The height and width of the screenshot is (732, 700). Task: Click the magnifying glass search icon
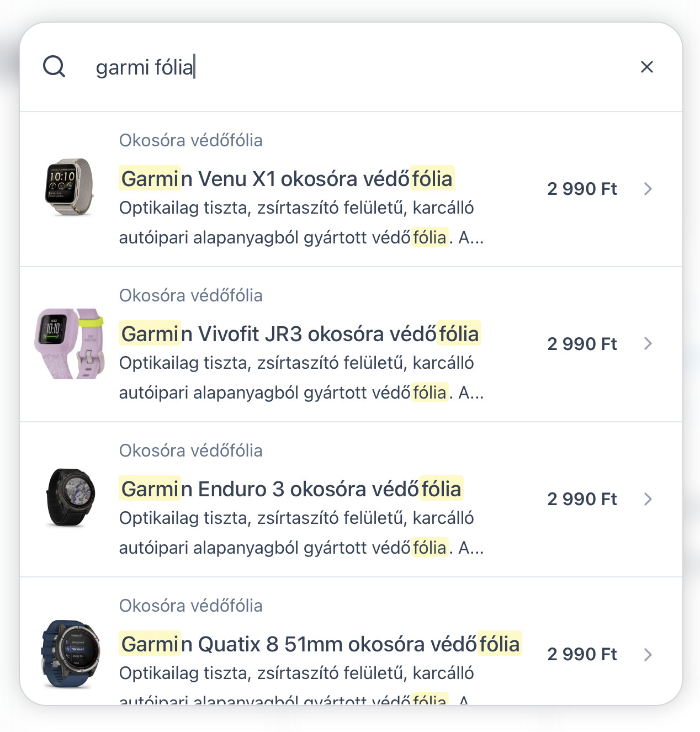coord(54,67)
